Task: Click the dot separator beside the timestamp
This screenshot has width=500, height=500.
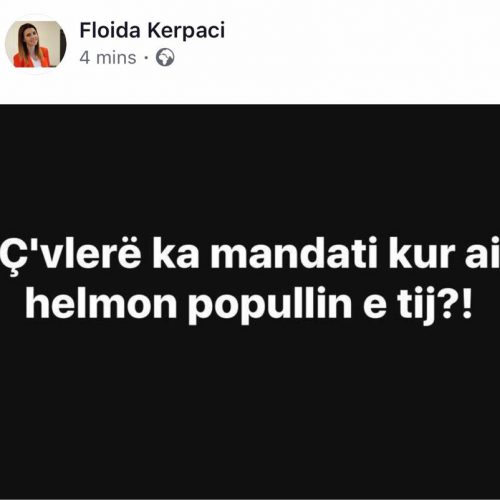Action: pyautogui.click(x=146, y=58)
